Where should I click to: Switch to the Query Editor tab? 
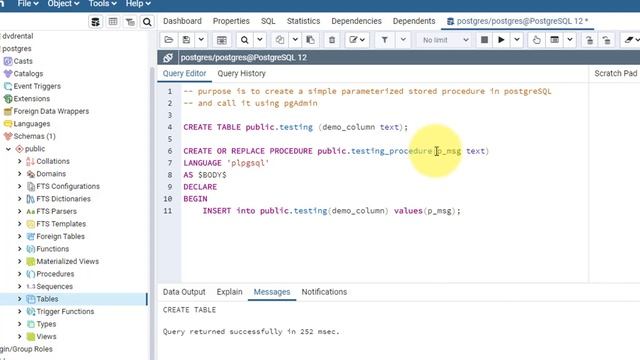pos(184,73)
